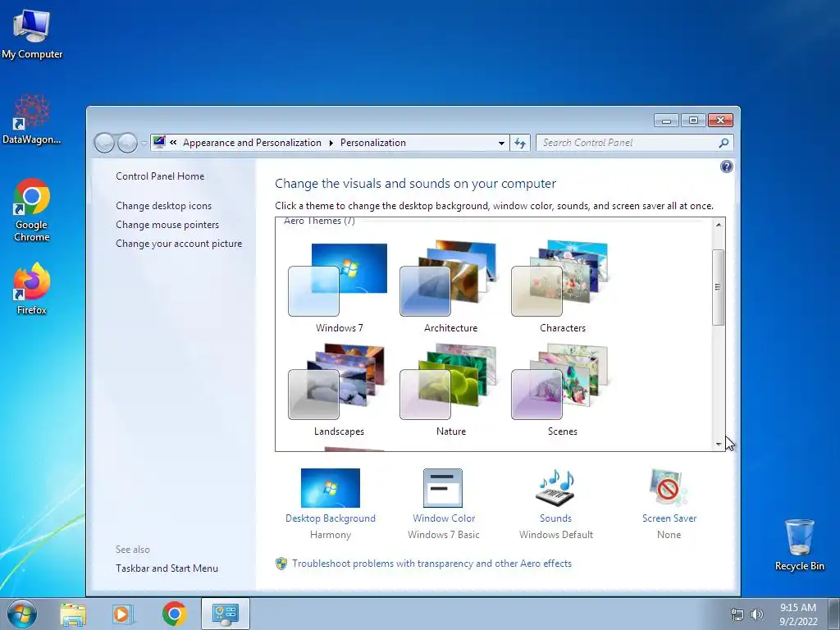Go to Control Panel Home
The width and height of the screenshot is (840, 630).
click(160, 176)
